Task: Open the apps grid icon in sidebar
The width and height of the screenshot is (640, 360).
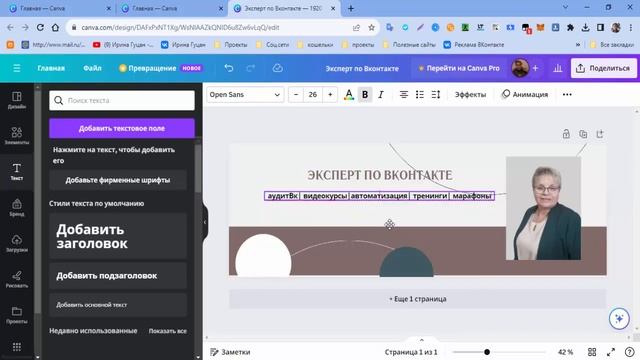Action: 17,347
